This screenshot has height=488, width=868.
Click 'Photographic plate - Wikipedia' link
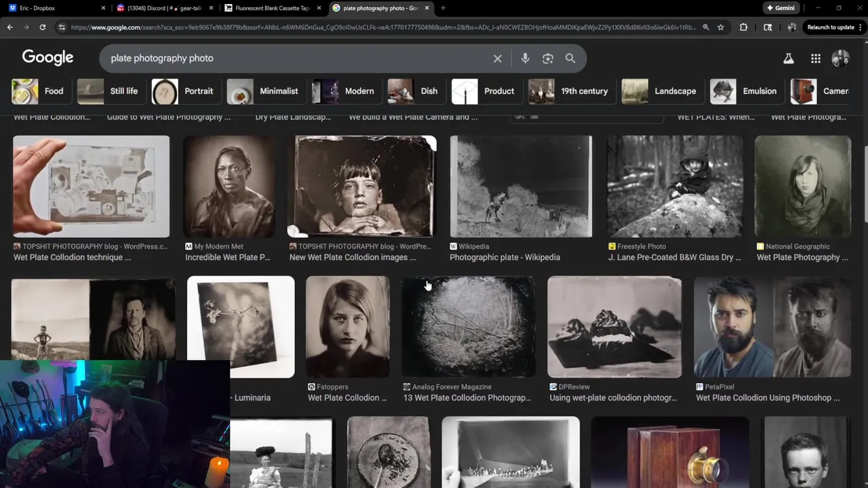[505, 258]
